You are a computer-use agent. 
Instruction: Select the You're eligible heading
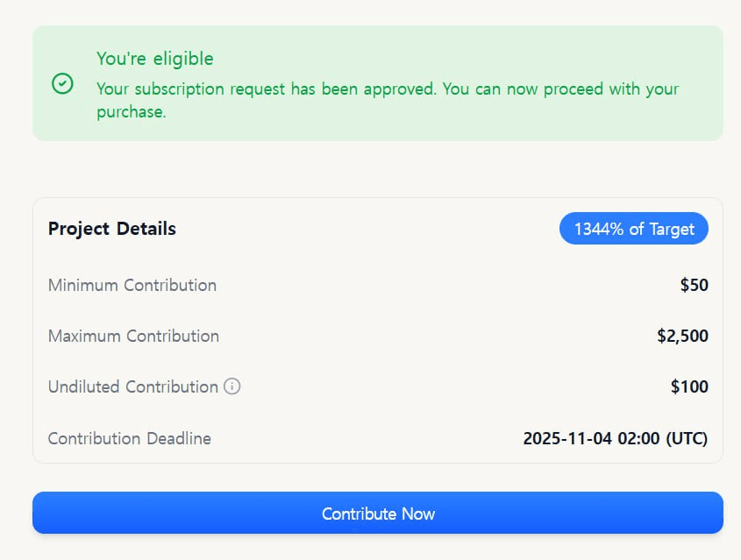pos(154,59)
